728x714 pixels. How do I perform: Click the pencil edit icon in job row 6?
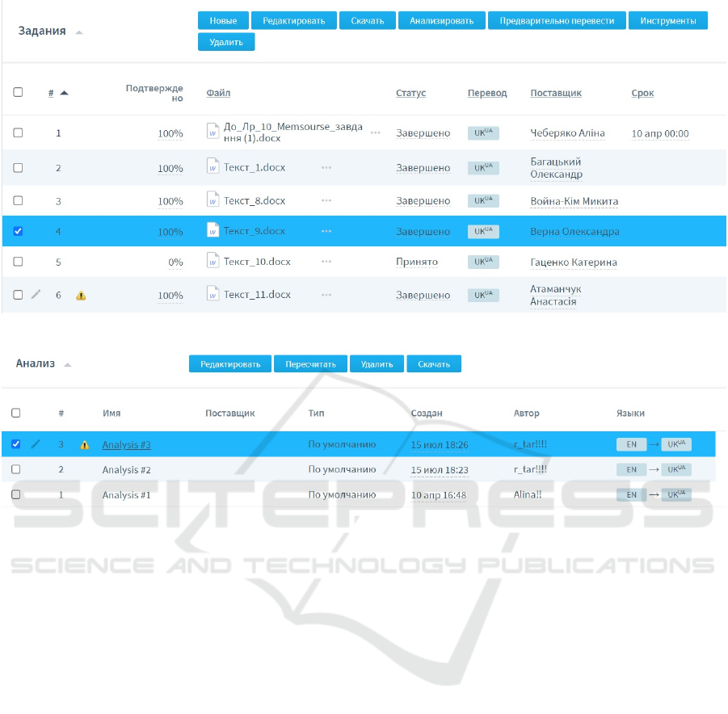tap(36, 295)
